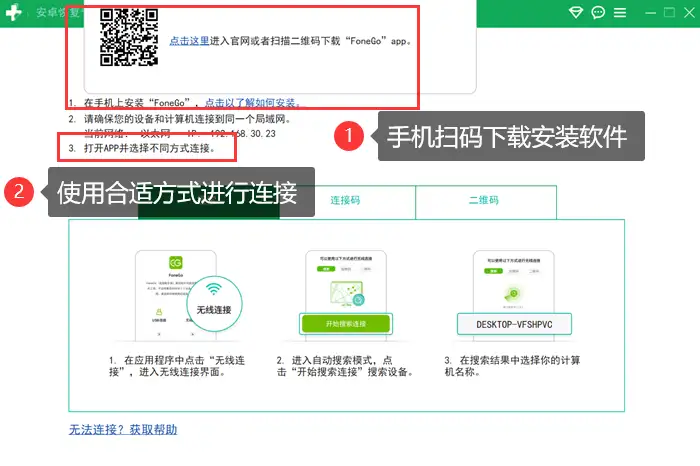Click the 开始搜索连接 illustration button
This screenshot has height=466, width=700.
[346, 324]
